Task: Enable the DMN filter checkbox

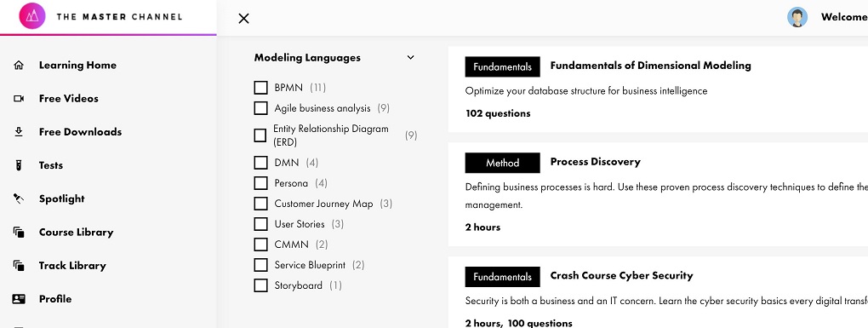Action: point(260,163)
